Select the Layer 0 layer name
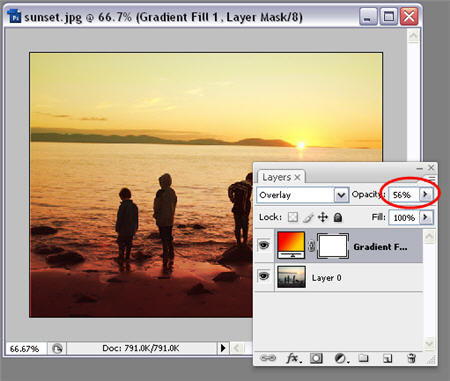Image resolution: width=450 pixels, height=381 pixels. point(327,277)
